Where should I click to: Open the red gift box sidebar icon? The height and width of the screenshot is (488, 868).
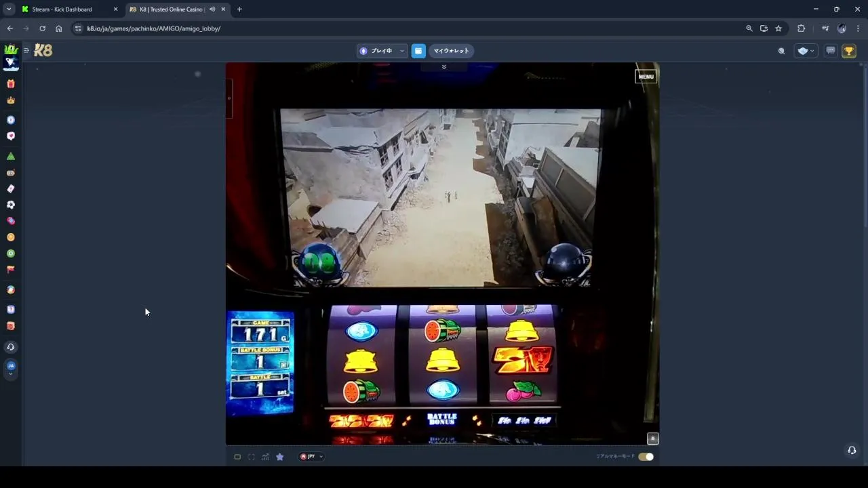[x=10, y=84]
